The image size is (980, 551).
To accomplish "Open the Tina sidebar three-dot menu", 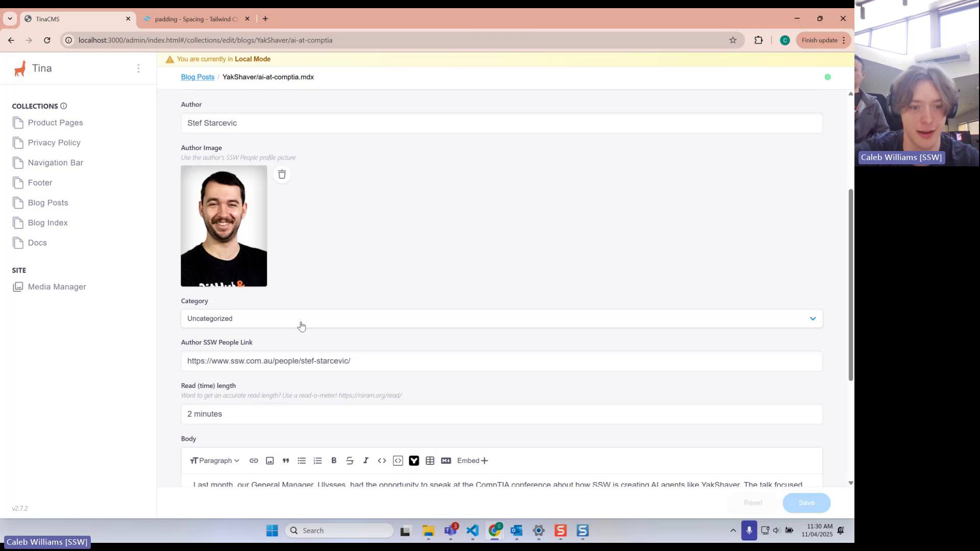I will (x=138, y=68).
